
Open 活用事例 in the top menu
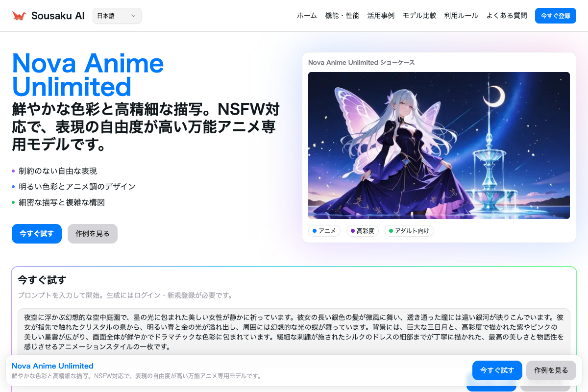[x=381, y=16]
